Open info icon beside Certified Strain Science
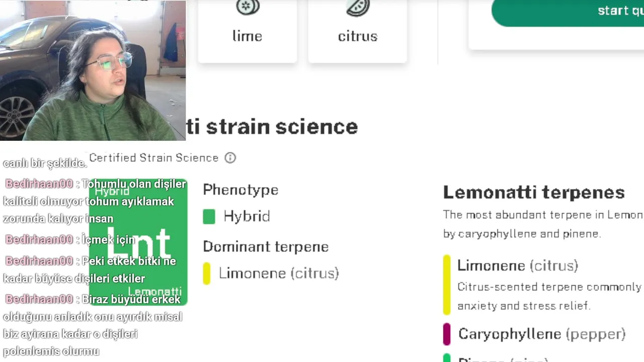 point(230,158)
